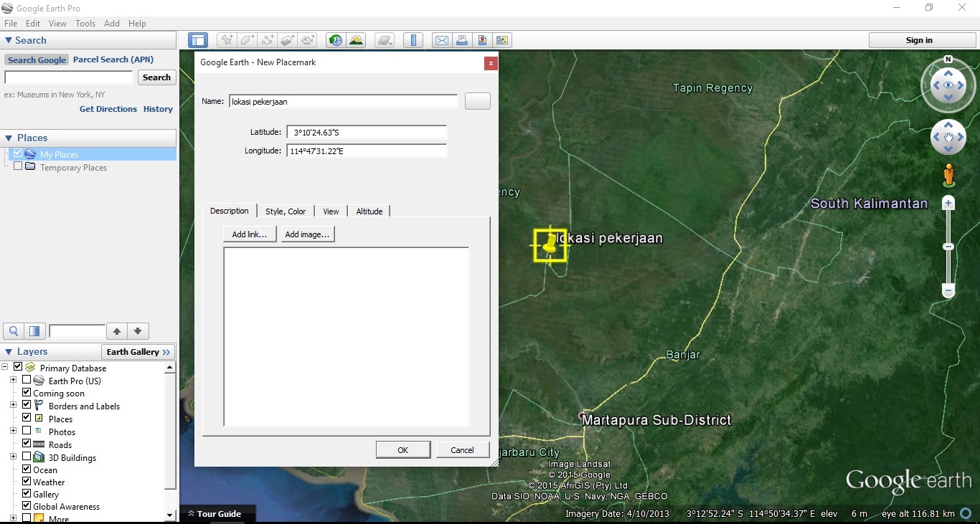980x524 pixels.
Task: Click the Places search magnifier button
Action: (x=14, y=331)
